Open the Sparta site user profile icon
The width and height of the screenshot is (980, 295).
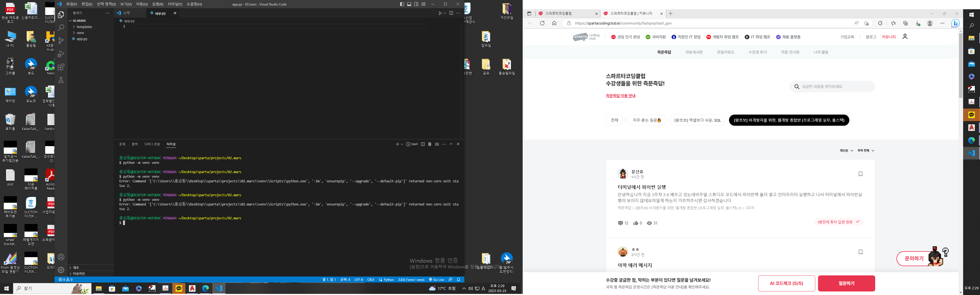point(905,36)
